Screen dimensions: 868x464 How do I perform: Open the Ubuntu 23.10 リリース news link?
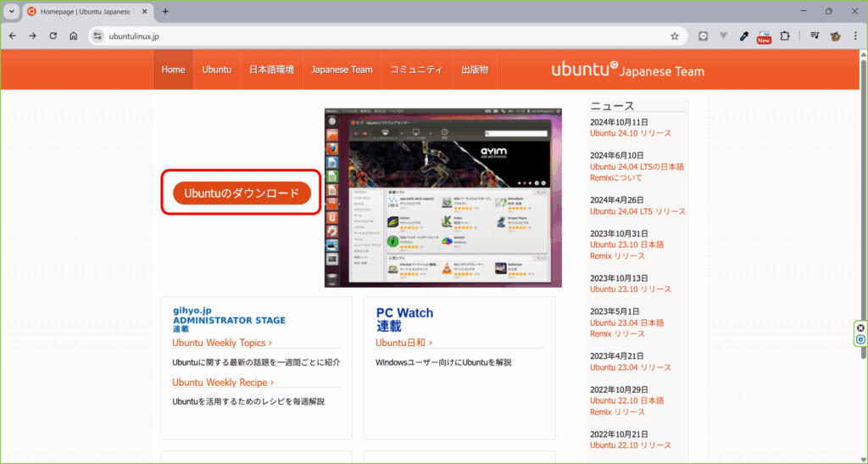click(x=630, y=289)
